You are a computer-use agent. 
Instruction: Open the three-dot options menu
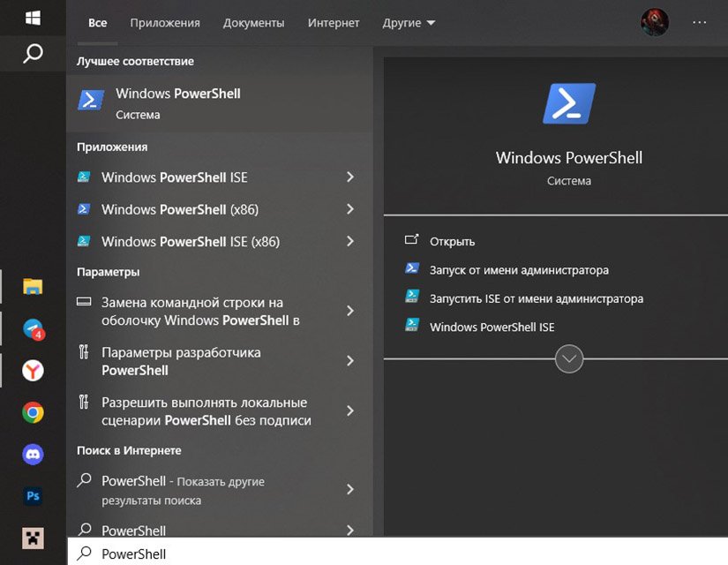(699, 22)
